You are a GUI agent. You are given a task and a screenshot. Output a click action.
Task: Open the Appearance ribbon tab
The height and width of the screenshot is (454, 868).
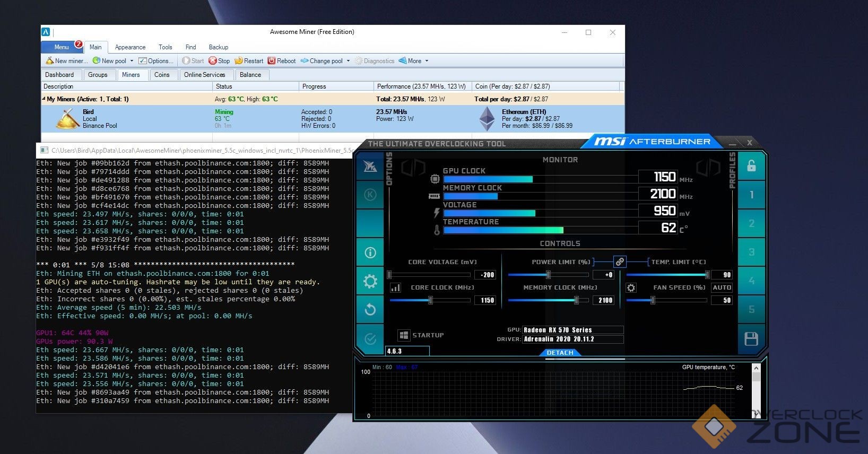pos(130,47)
